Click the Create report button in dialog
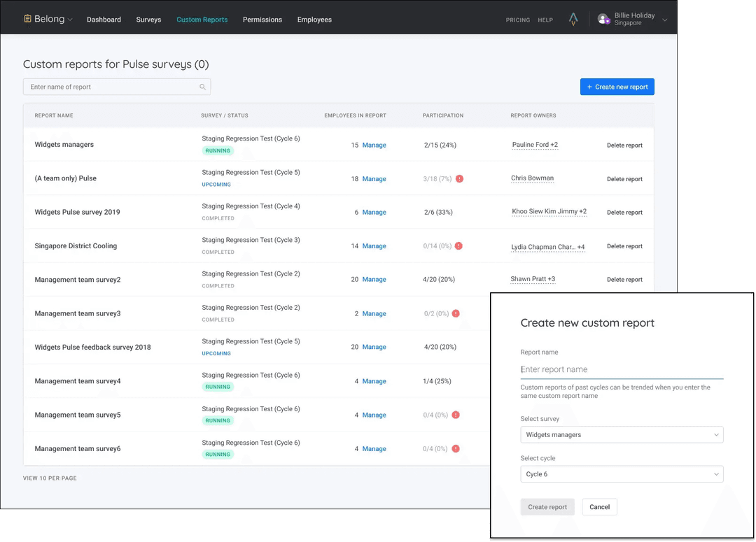This screenshot has height=542, width=756. tap(547, 507)
